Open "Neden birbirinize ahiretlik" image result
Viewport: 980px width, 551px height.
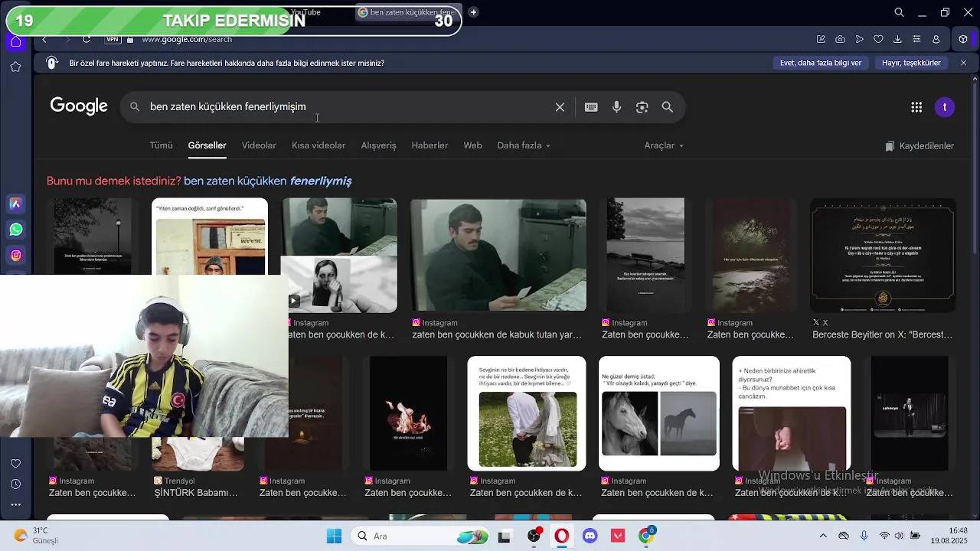792,413
